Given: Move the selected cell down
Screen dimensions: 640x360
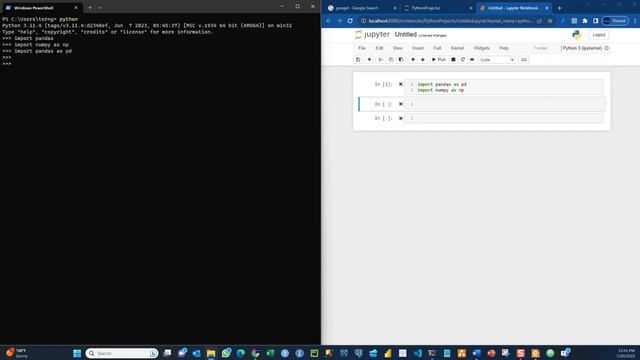Looking at the screenshot, I should pyautogui.click(x=422, y=60).
